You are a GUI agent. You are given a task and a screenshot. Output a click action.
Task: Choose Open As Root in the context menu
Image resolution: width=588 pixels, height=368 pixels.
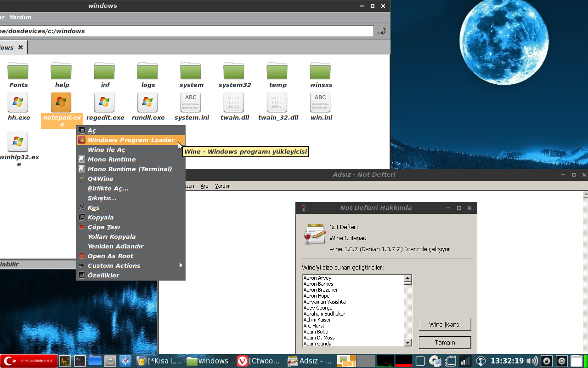click(131, 256)
